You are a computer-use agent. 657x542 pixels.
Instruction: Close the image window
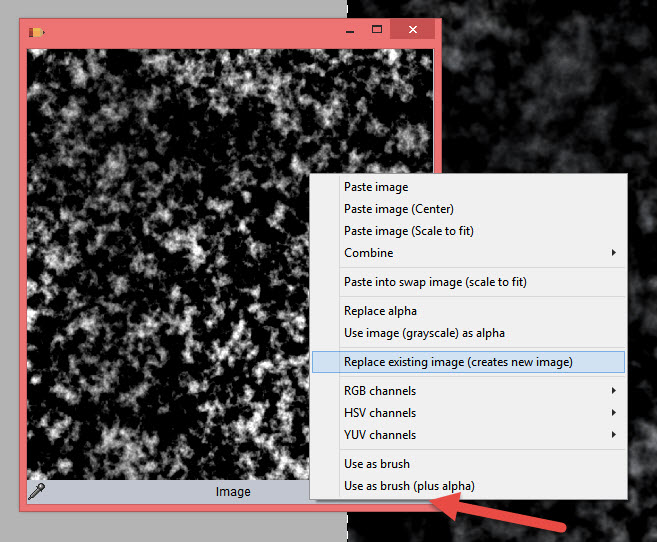pos(413,31)
